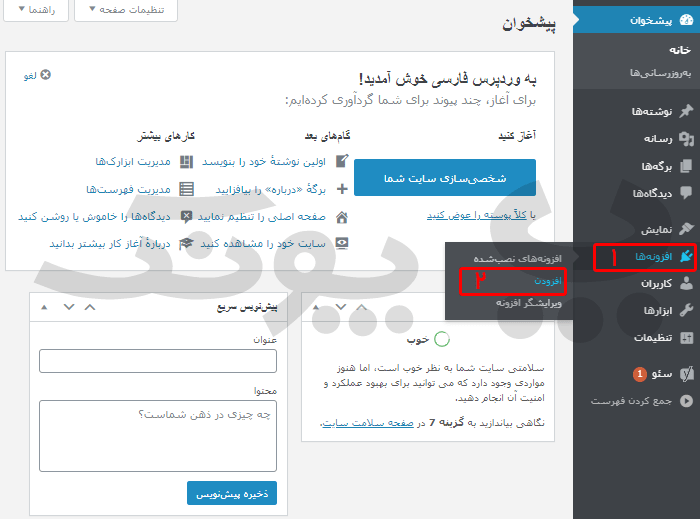The image size is (700, 519).
Task: Click مدیریت ابزارک‌ها link
Action: point(133,162)
